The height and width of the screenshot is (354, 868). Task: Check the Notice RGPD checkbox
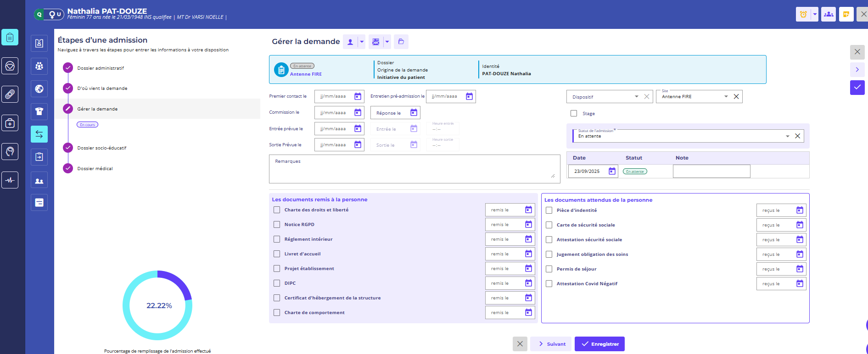tap(277, 225)
